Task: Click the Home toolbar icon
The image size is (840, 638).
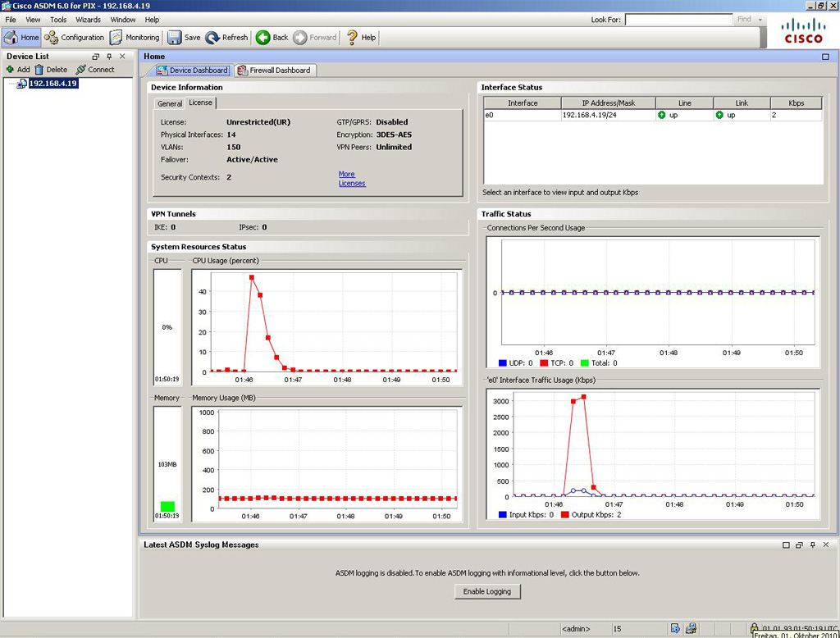Action: tap(21, 37)
